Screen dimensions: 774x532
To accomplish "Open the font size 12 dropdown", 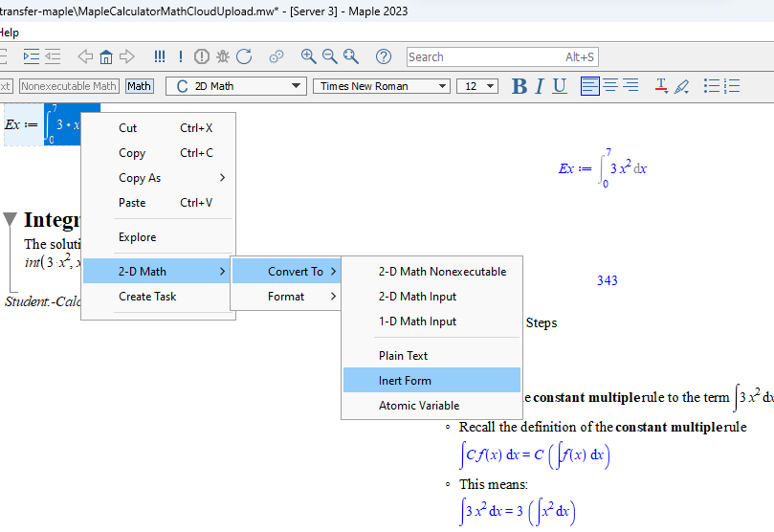I will point(477,86).
